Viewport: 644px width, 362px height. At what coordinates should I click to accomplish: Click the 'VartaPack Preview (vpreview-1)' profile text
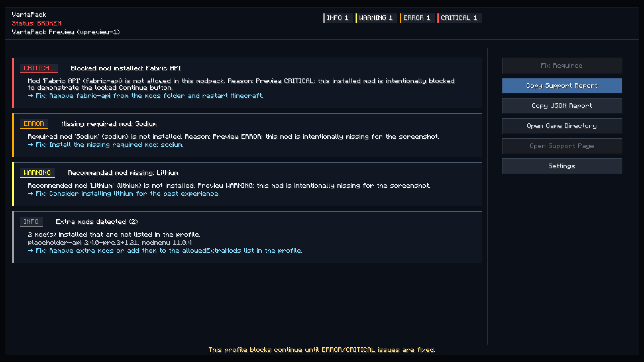pyautogui.click(x=66, y=32)
